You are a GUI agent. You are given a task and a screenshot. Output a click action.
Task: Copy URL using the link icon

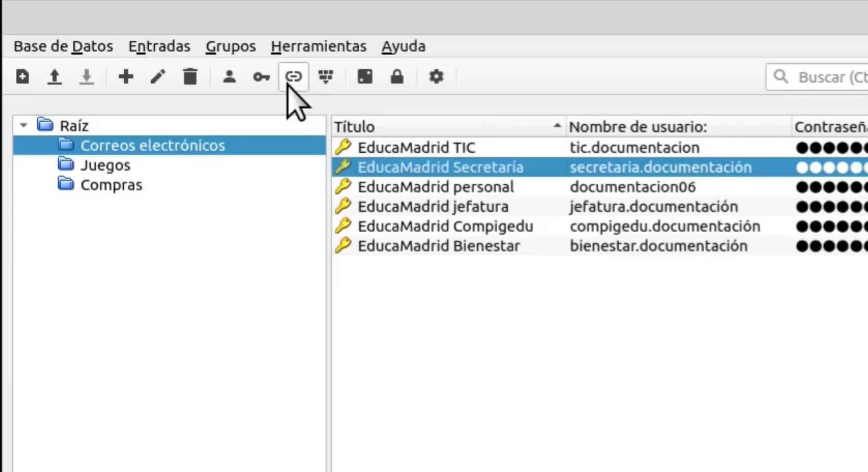coord(294,77)
